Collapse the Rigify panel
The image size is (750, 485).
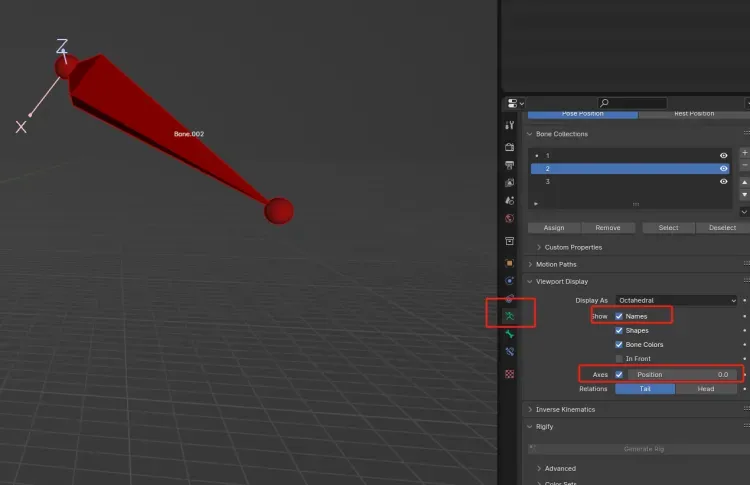point(529,426)
